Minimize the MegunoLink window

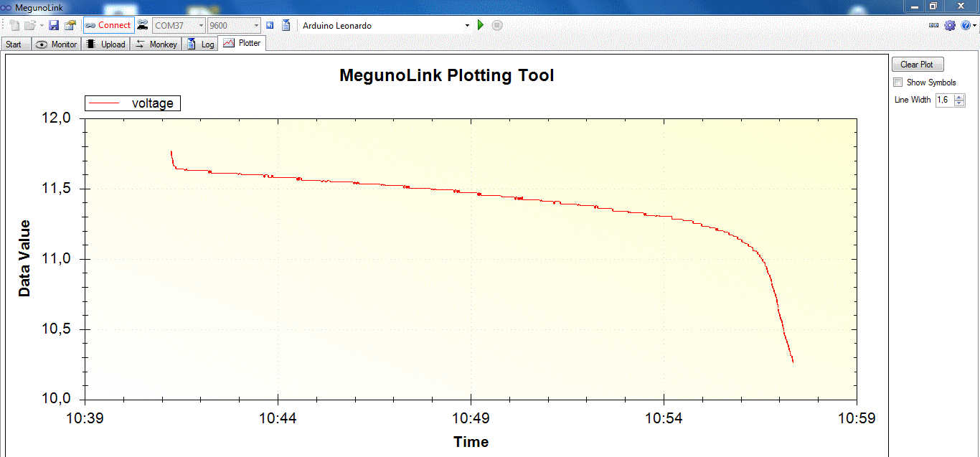[915, 6]
